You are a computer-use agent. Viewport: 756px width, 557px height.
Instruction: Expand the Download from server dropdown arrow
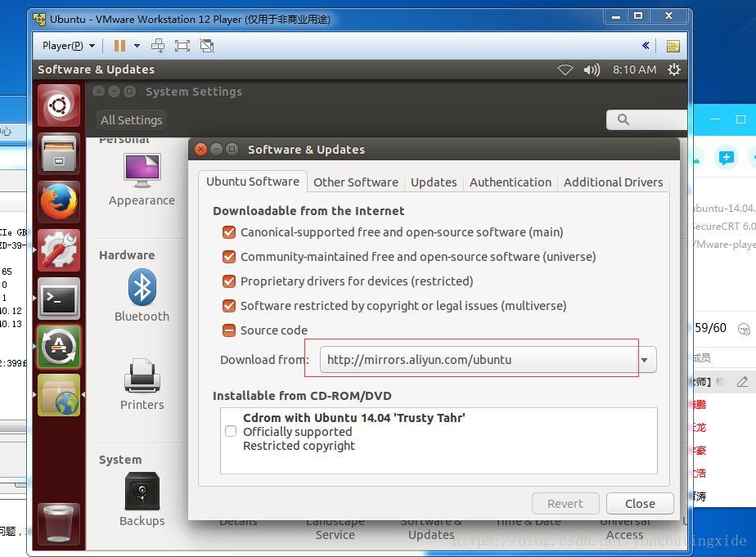[645, 360]
